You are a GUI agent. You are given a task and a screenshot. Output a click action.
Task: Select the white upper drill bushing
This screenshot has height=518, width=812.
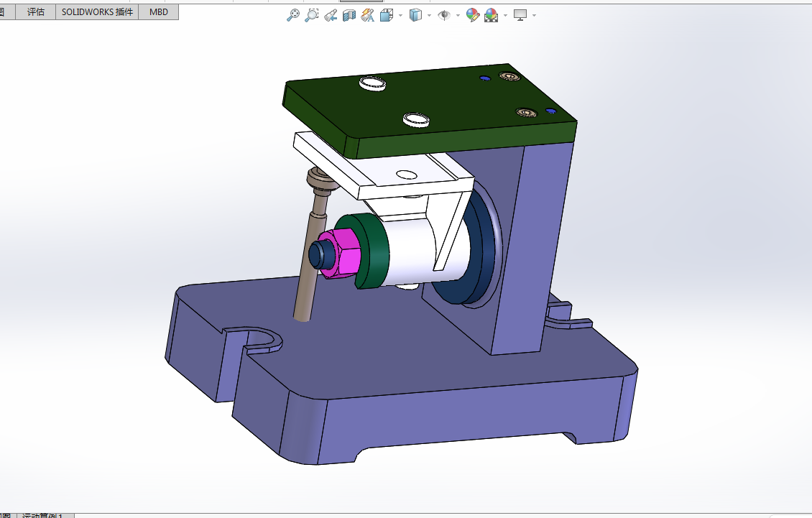tap(372, 83)
